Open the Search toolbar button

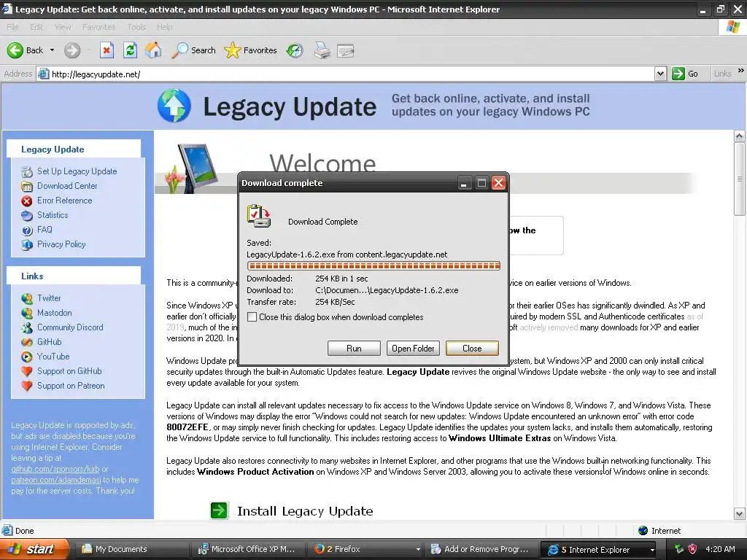193,50
